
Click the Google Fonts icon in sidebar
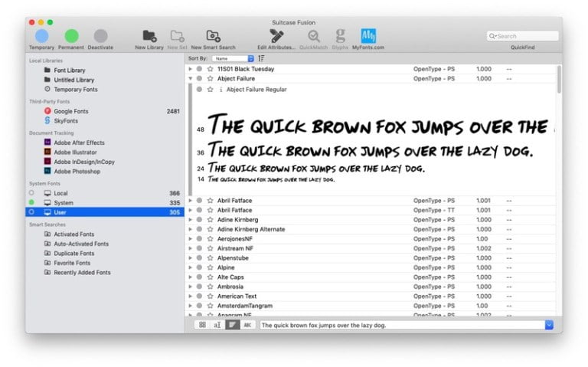coord(47,111)
